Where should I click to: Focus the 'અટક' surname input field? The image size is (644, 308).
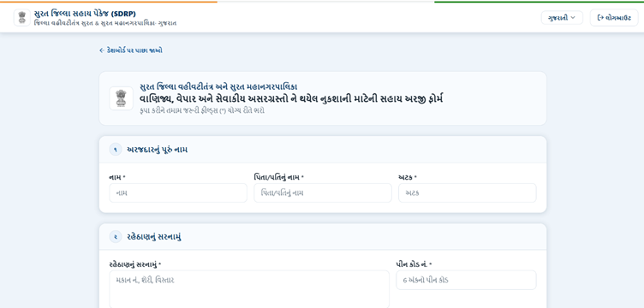click(468, 192)
